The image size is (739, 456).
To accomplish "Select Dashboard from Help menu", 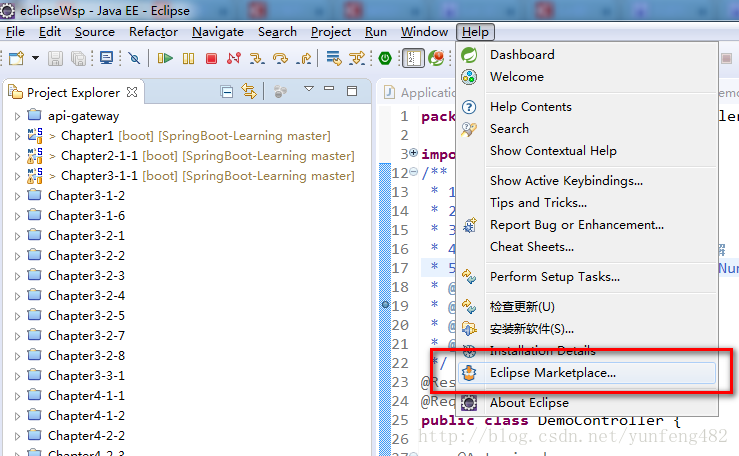I will [587, 55].
